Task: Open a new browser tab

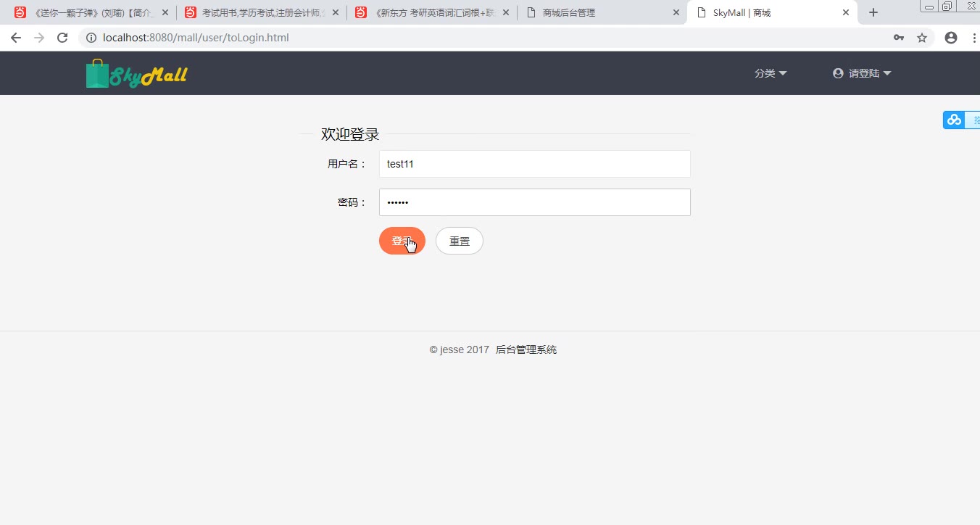Action: tap(873, 12)
